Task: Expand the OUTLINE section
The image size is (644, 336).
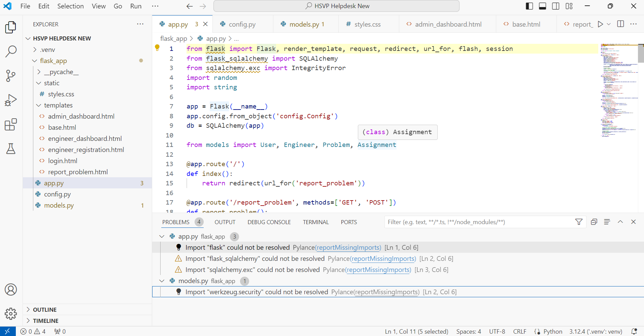Action: 44,310
